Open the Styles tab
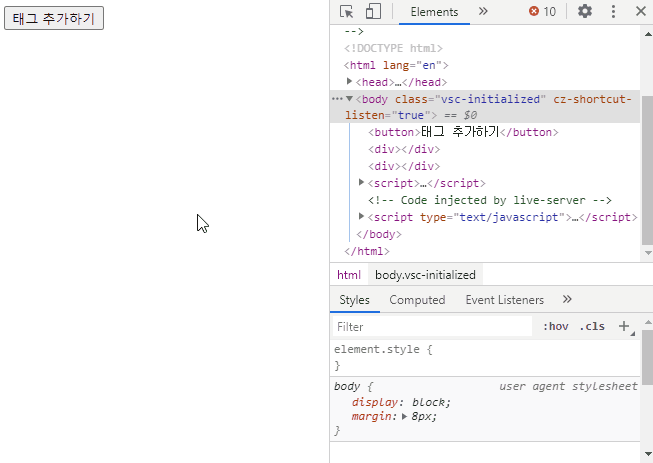 [x=354, y=300]
